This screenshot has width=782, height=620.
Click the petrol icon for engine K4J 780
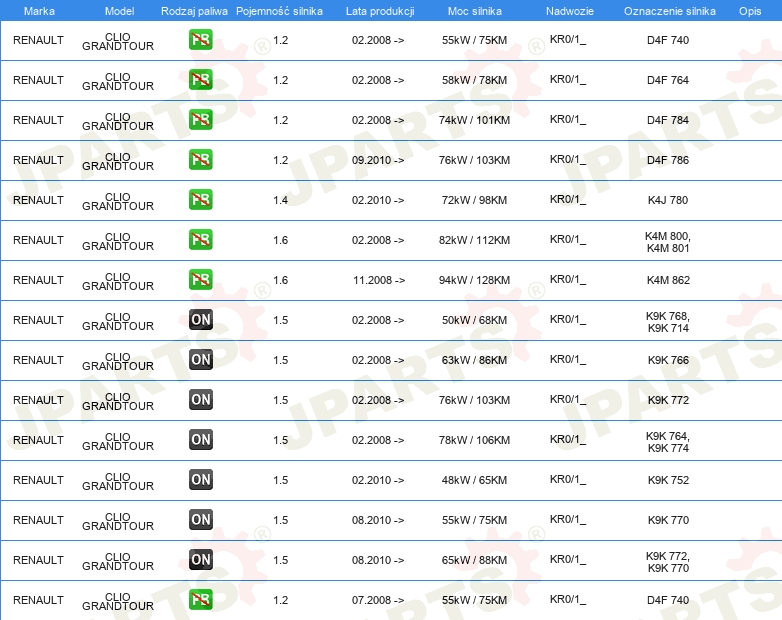[200, 200]
